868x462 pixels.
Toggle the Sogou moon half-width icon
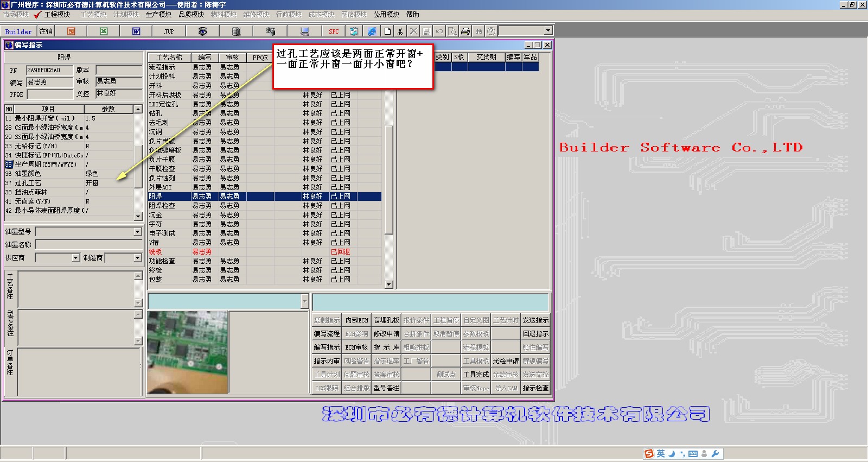[672, 454]
